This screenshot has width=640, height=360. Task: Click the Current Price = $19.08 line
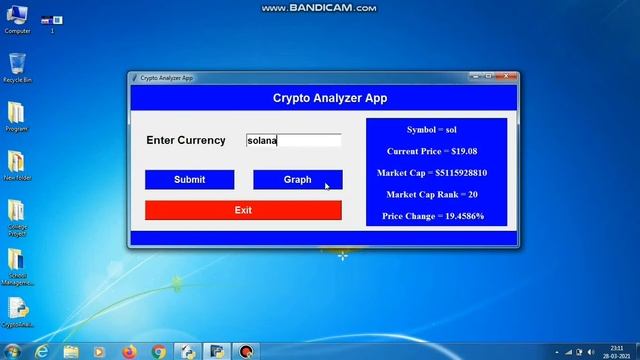click(x=432, y=151)
